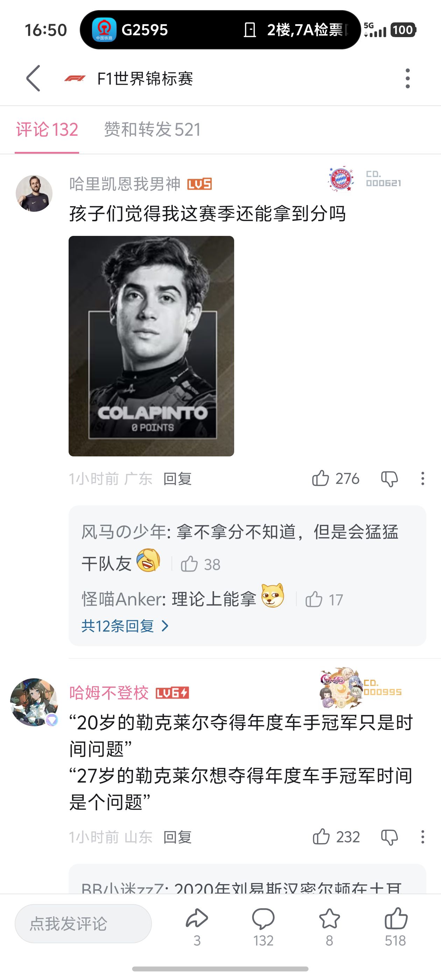
Task: Tap 回复 under the Colapinto comment
Action: [177, 478]
